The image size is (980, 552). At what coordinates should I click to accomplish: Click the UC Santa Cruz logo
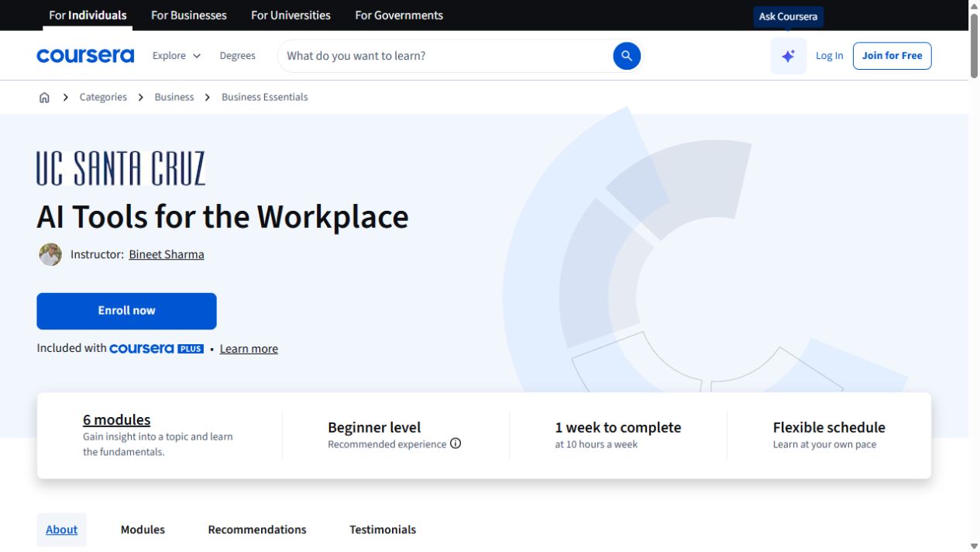pyautogui.click(x=121, y=168)
